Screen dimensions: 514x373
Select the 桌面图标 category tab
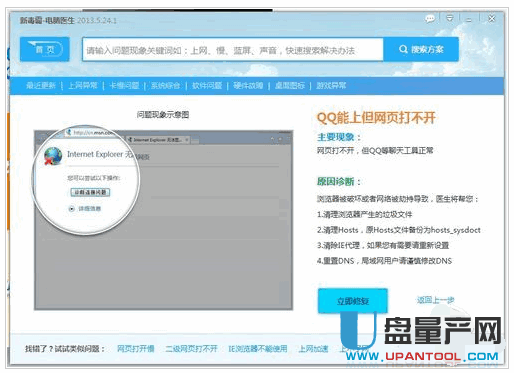point(290,86)
